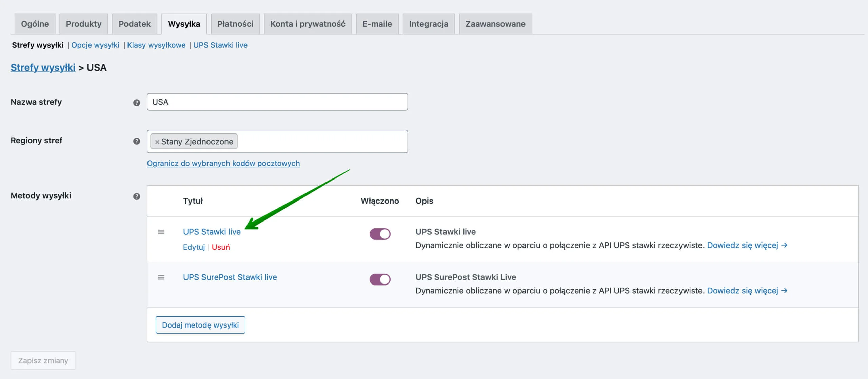Switch to the Produkty tab
868x379 pixels.
pyautogui.click(x=84, y=24)
